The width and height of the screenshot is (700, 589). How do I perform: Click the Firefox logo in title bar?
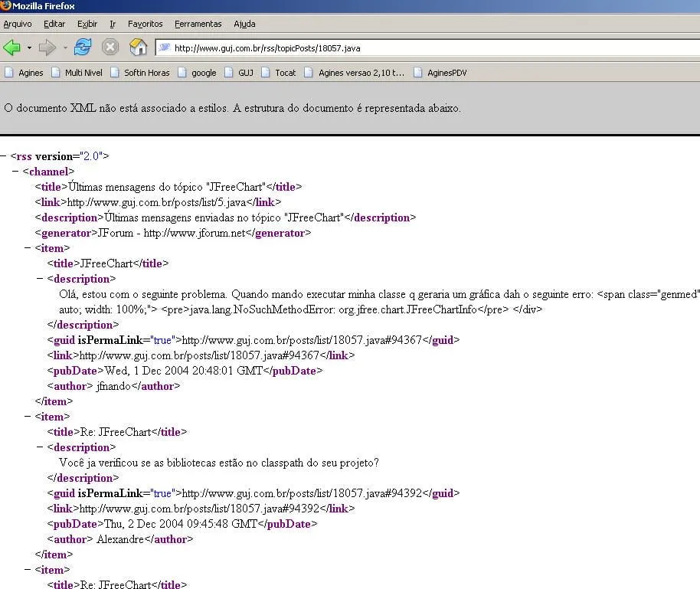pyautogui.click(x=6, y=5)
